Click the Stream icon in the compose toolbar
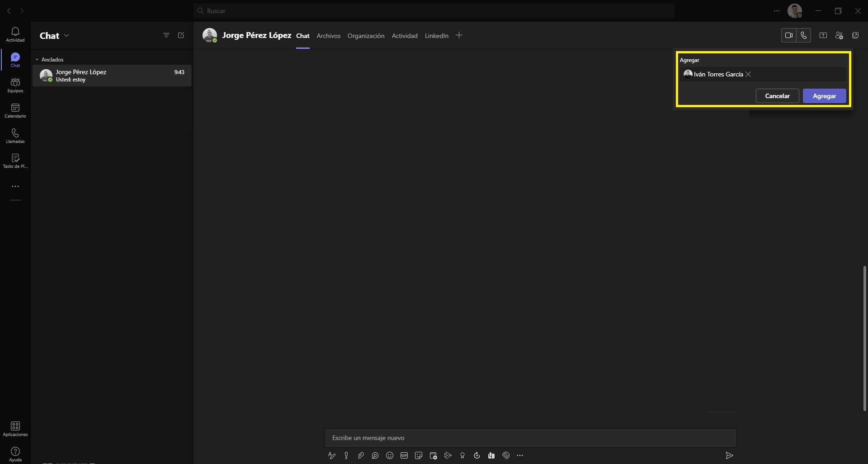Image resolution: width=868 pixels, height=464 pixels. point(448,455)
